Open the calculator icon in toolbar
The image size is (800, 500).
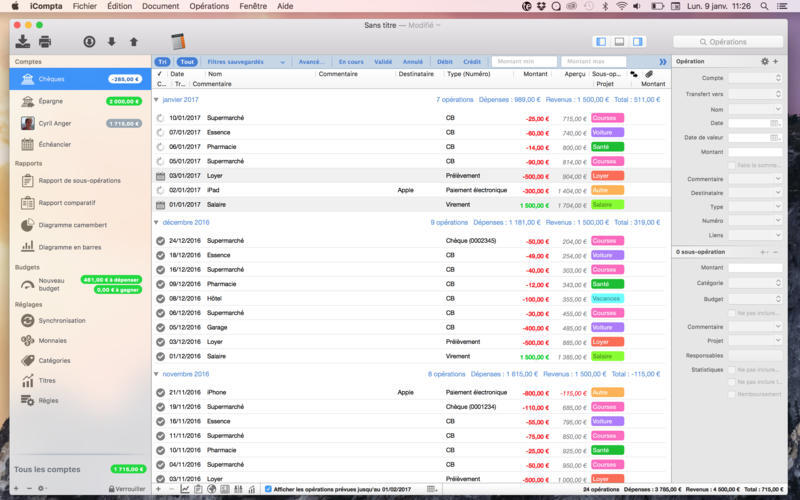coord(178,41)
